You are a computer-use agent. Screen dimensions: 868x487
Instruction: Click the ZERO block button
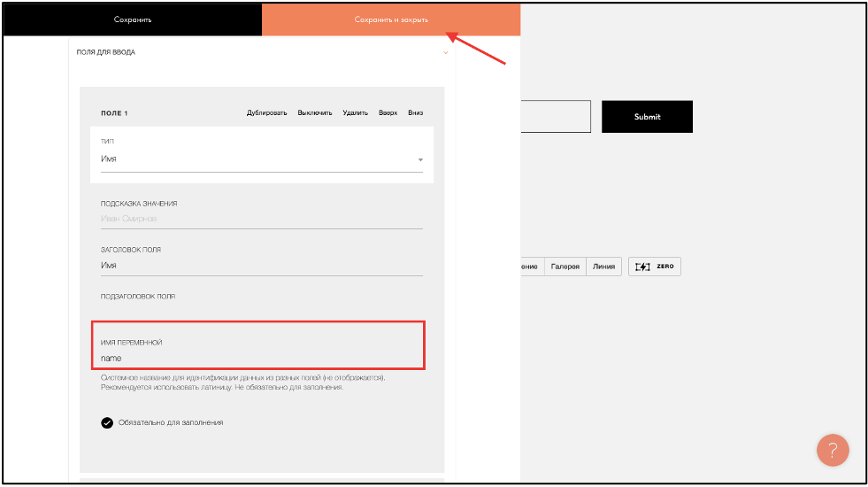[x=655, y=267]
